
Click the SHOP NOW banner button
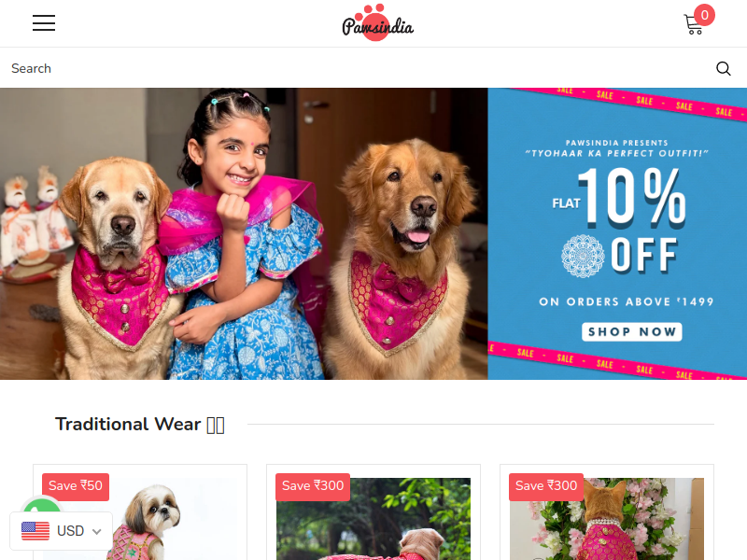(x=632, y=332)
